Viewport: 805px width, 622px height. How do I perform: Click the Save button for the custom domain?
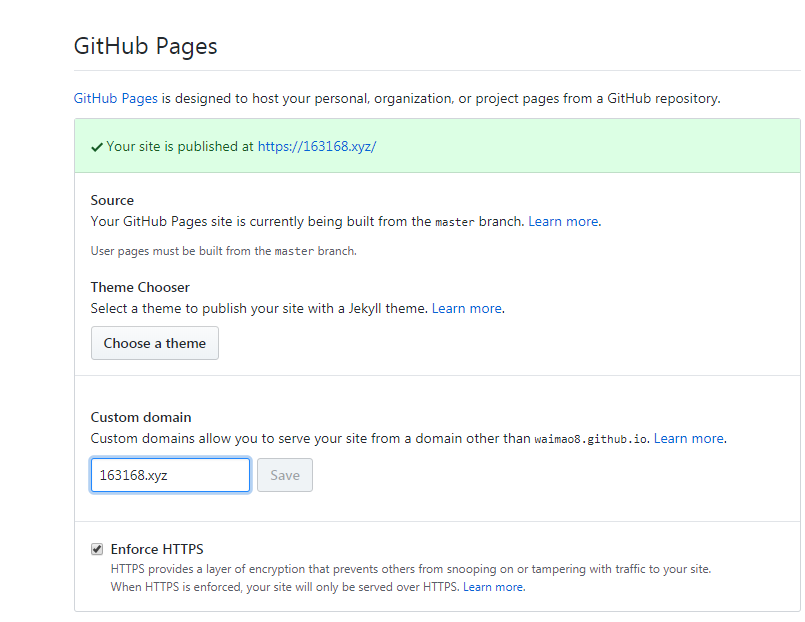[285, 475]
